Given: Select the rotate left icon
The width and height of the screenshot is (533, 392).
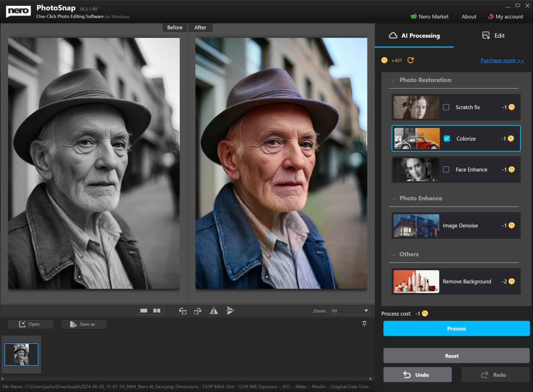Looking at the screenshot, I should 182,311.
